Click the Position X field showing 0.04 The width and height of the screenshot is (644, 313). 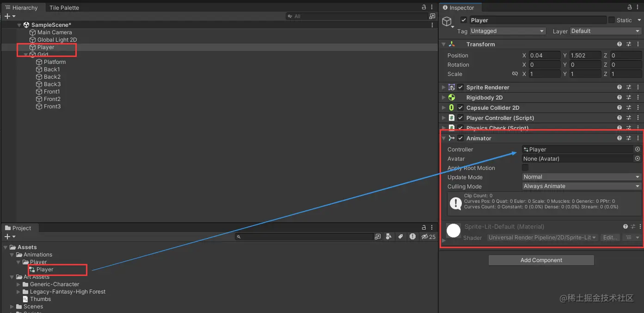coord(545,56)
